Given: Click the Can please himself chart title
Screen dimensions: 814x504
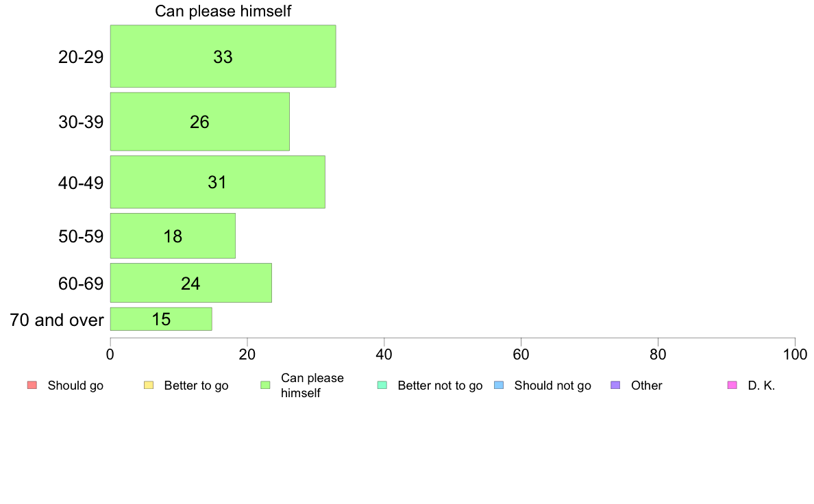Looking at the screenshot, I should (x=223, y=11).
